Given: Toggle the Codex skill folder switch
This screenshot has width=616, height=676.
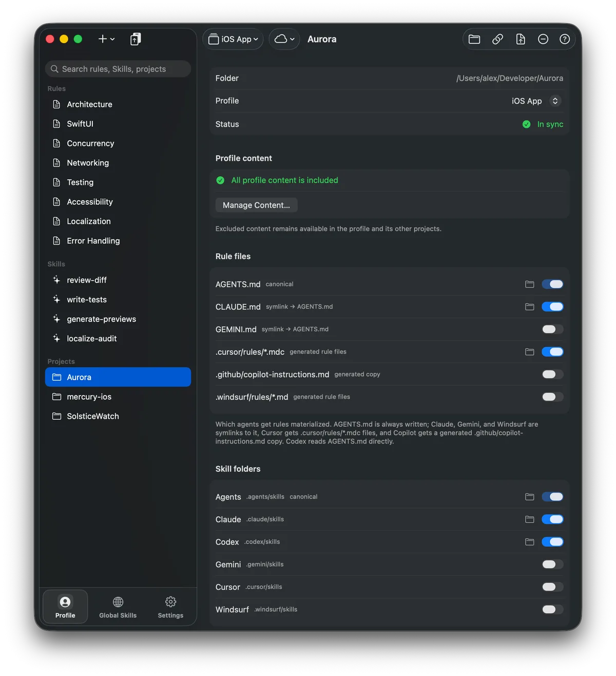Looking at the screenshot, I should coord(552,542).
